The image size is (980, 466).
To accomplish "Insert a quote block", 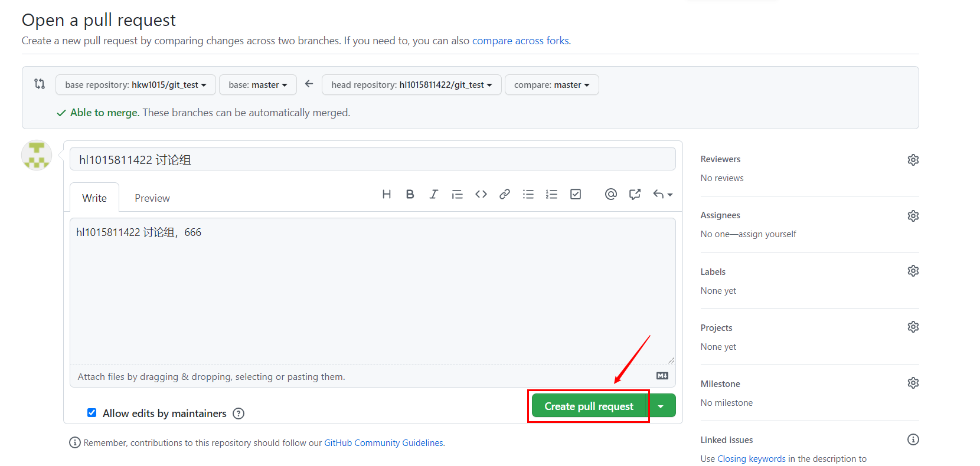I will click(x=457, y=194).
